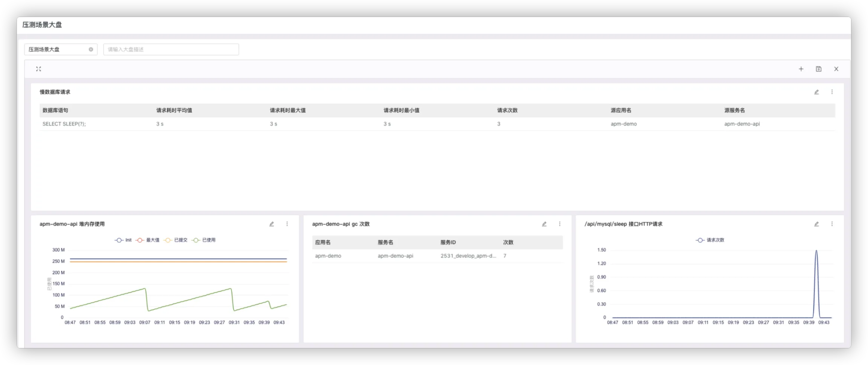
Task: Save the dashboard using the save icon
Action: click(x=818, y=69)
